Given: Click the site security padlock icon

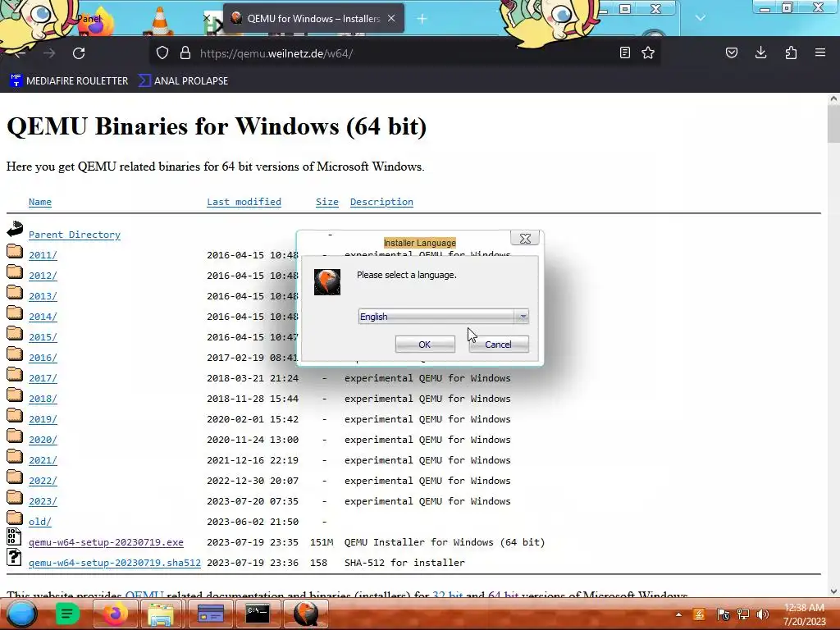Looking at the screenshot, I should [185, 53].
